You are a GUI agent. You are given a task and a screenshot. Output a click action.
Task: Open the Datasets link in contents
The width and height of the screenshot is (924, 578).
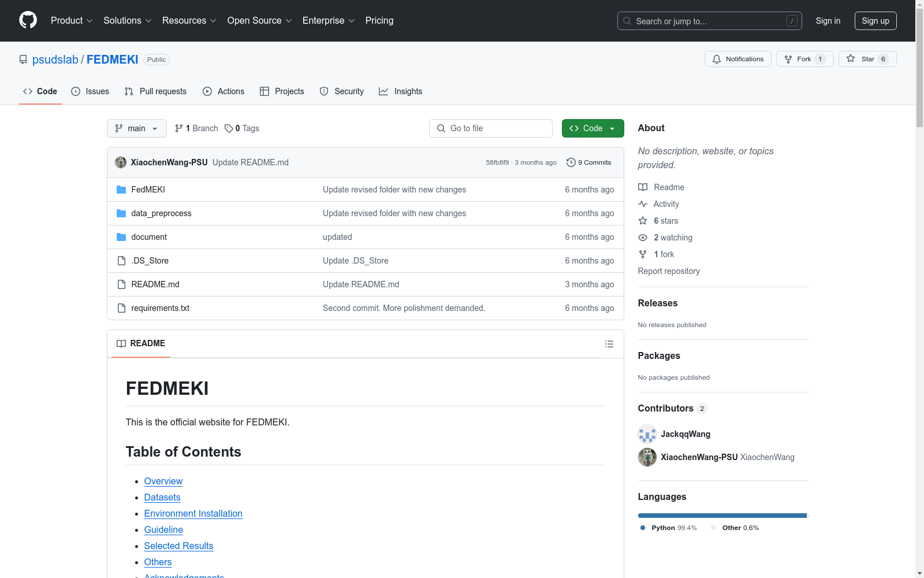[162, 498]
